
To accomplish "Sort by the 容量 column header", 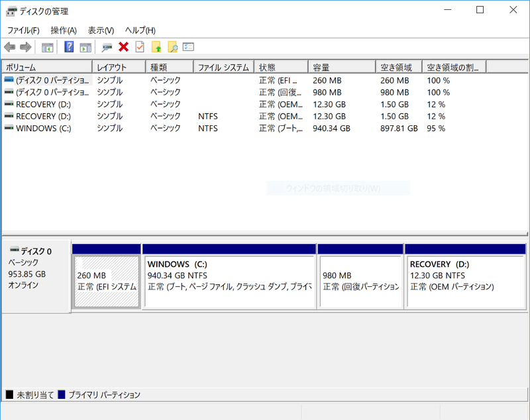I will click(x=342, y=68).
